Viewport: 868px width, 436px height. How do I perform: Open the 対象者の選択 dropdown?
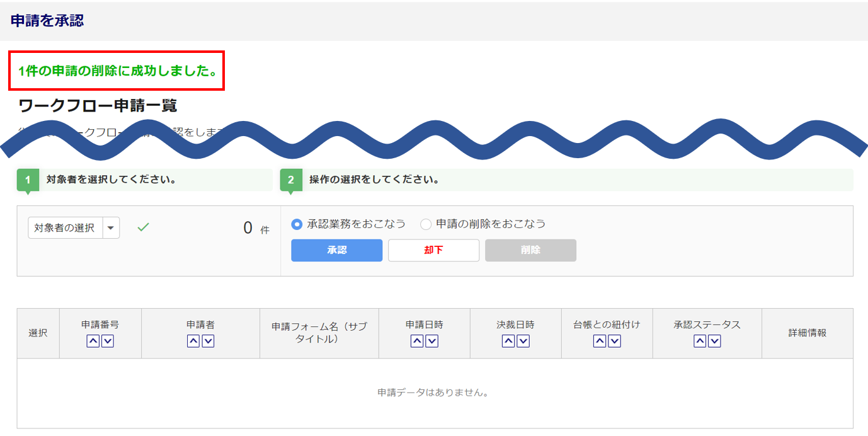point(74,228)
